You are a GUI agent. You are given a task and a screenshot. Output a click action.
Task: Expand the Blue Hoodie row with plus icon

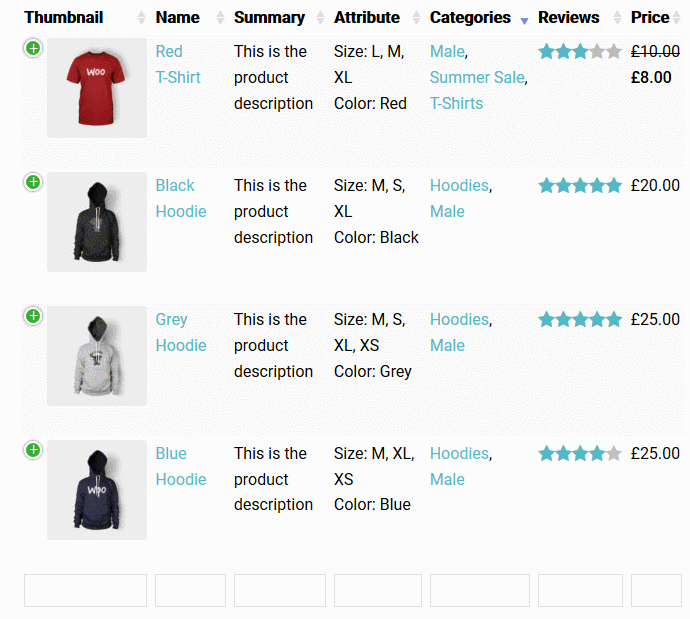[33, 450]
